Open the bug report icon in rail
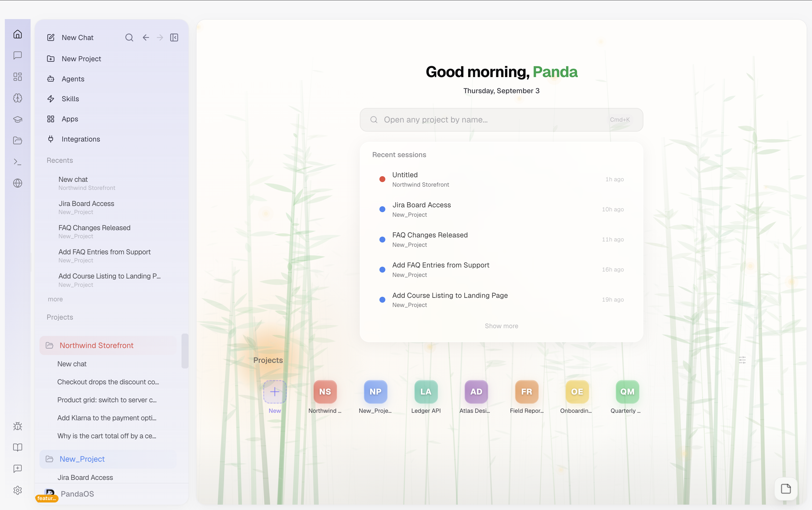The height and width of the screenshot is (510, 812). (17, 426)
